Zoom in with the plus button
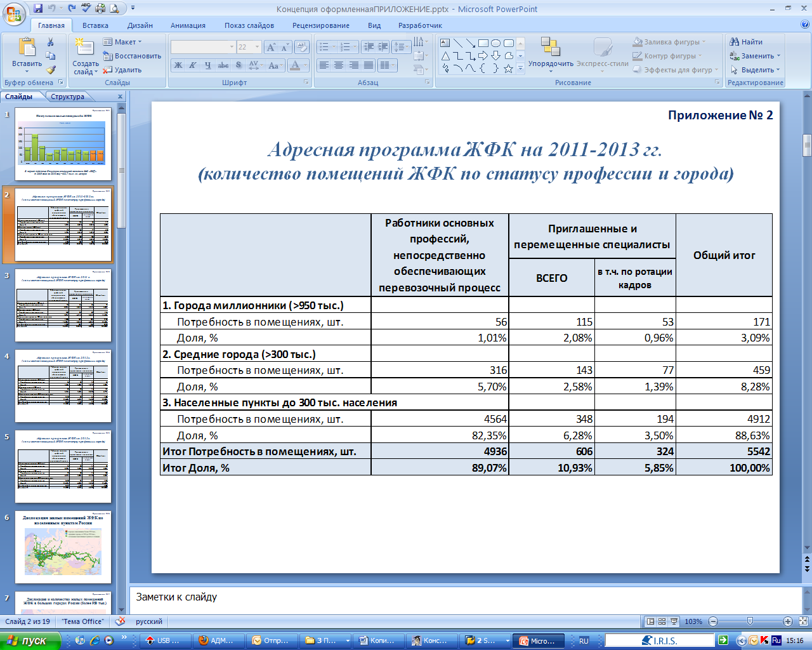Screen dimensions: 812x650 [788, 621]
